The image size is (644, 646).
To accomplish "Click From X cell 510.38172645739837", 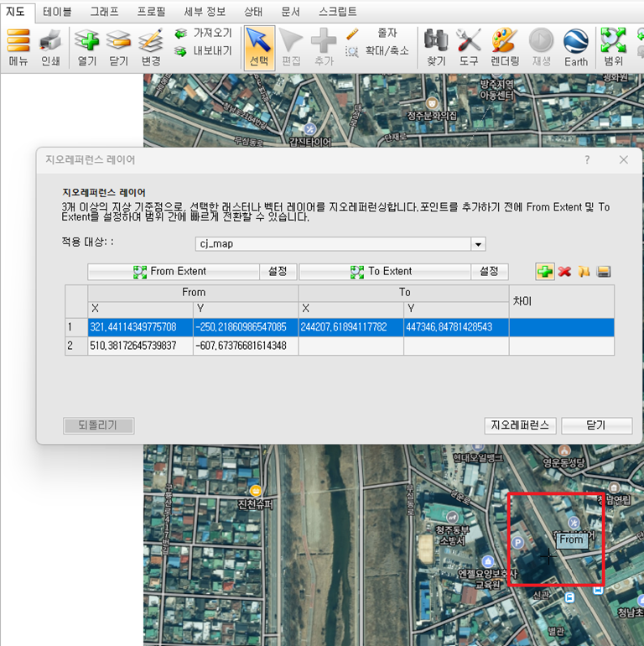I will click(x=140, y=346).
